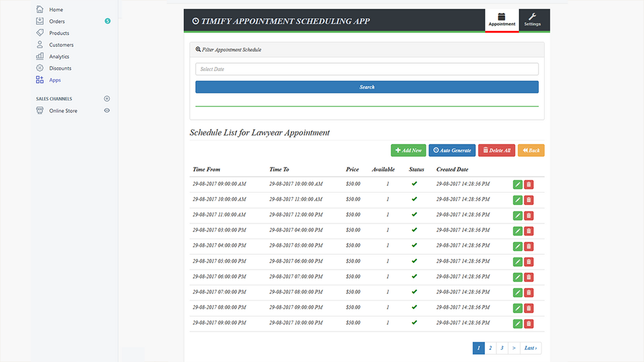Delete the 05:00:00 PM to 06:00:00 PM row
The image size is (644, 362).
[529, 262]
